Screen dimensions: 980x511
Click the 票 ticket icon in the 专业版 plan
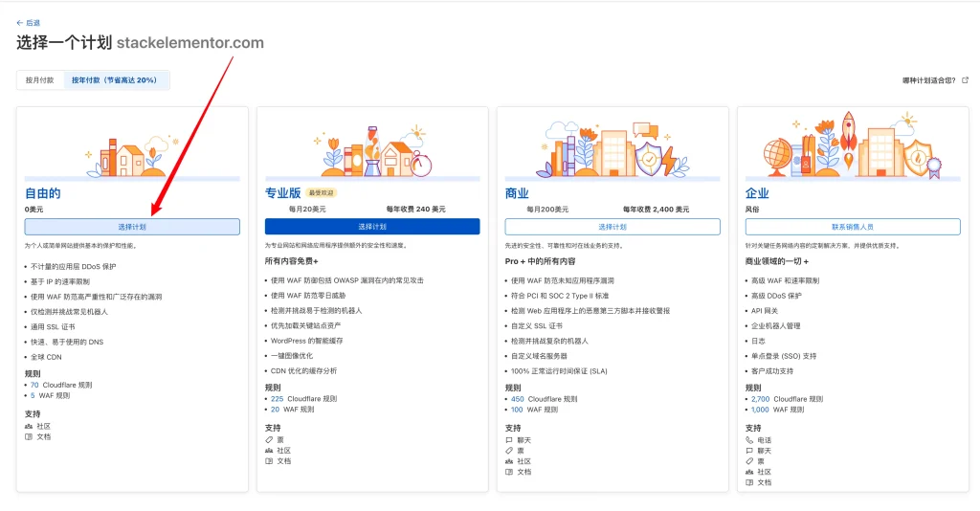pyautogui.click(x=269, y=440)
